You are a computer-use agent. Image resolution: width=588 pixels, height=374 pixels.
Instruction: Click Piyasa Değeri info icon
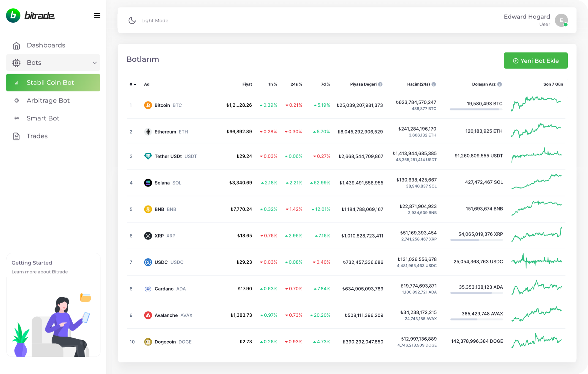(x=380, y=84)
